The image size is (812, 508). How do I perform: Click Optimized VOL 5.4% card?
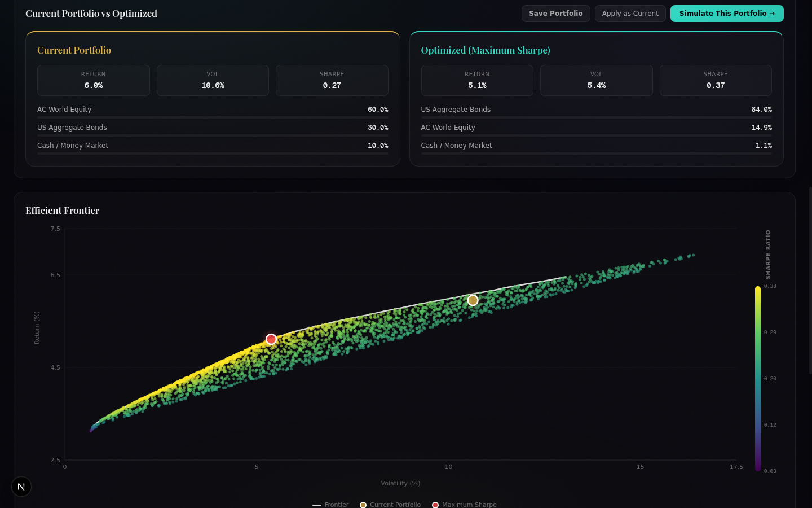point(596,80)
